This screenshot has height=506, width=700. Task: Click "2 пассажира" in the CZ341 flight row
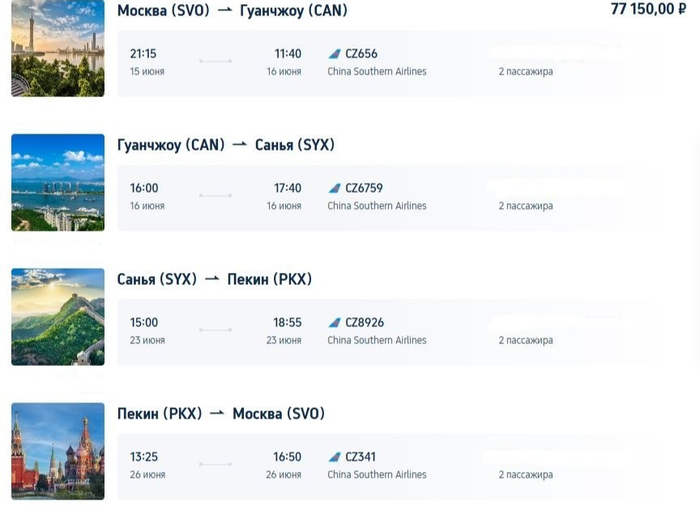click(x=525, y=475)
